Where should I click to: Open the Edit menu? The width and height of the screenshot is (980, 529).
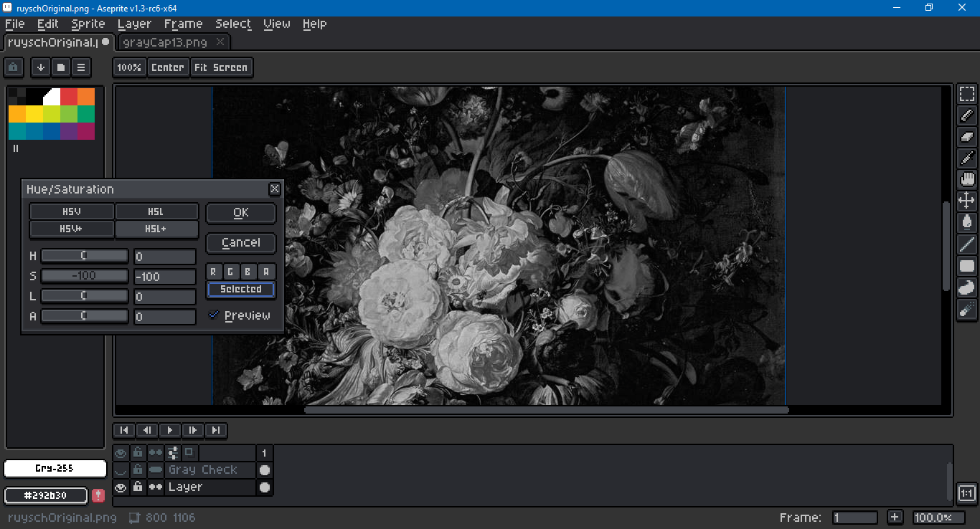48,24
